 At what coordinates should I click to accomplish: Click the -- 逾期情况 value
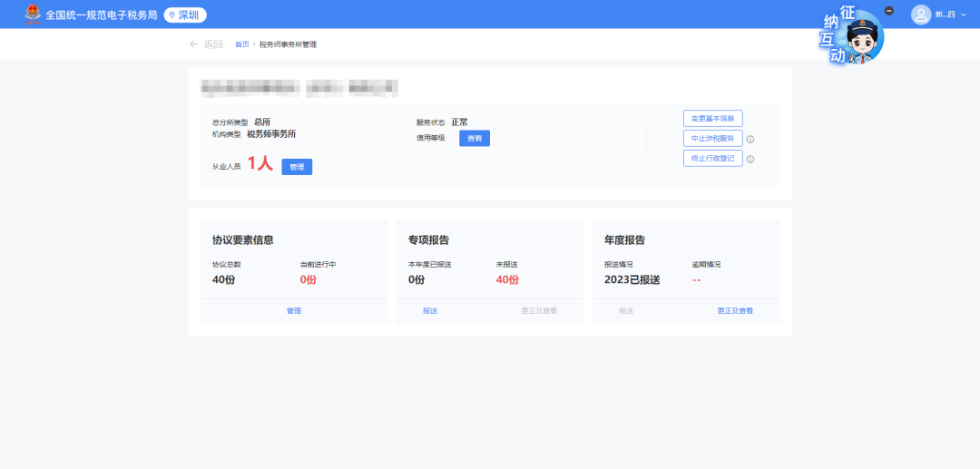tap(696, 279)
